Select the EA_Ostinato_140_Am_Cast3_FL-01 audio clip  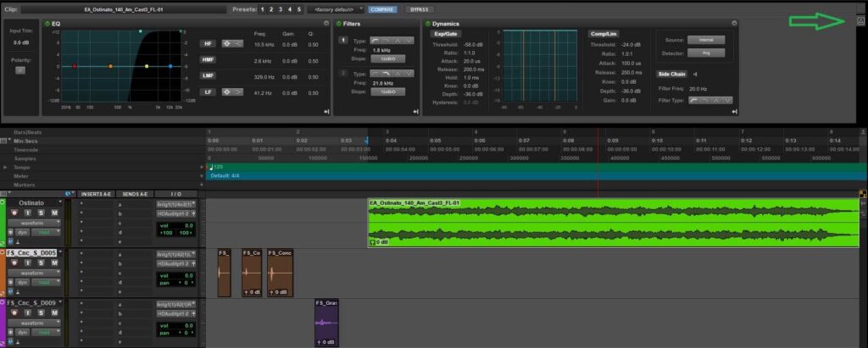(x=610, y=222)
